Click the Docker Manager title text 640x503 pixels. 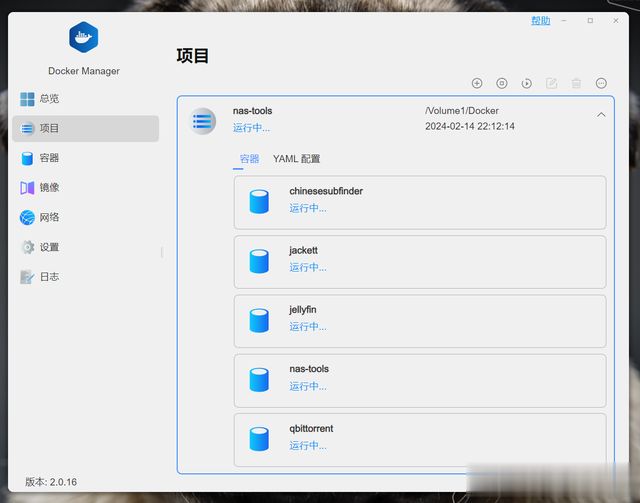pos(84,71)
